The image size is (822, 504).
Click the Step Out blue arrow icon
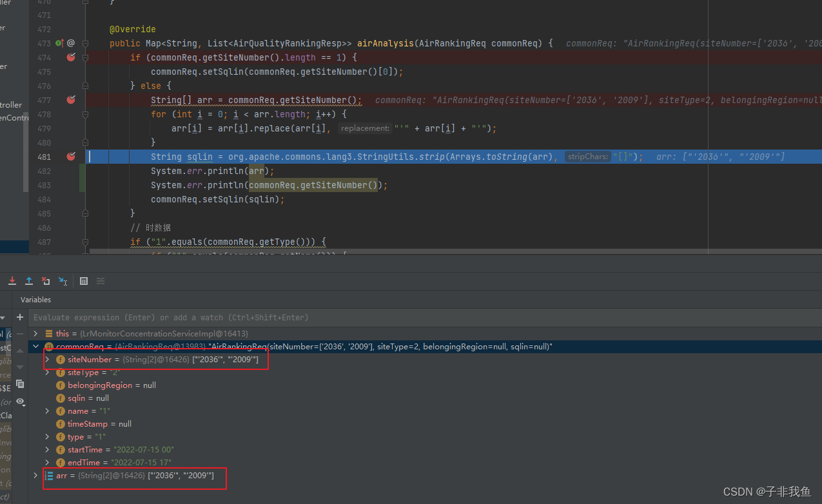click(29, 281)
